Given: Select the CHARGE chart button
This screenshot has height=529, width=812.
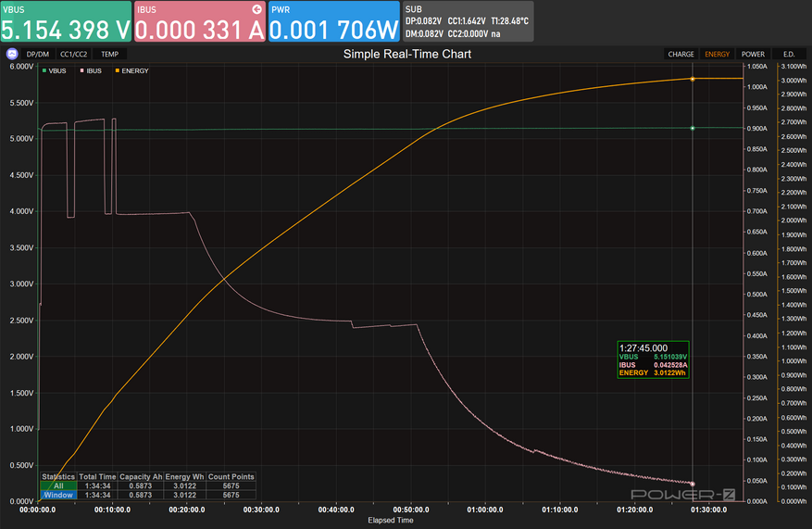Looking at the screenshot, I should [681, 54].
